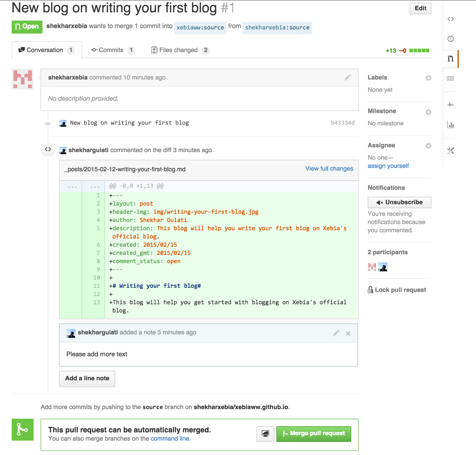476x455 pixels.
Task: Delete the 'Please add more text' note
Action: click(348, 333)
